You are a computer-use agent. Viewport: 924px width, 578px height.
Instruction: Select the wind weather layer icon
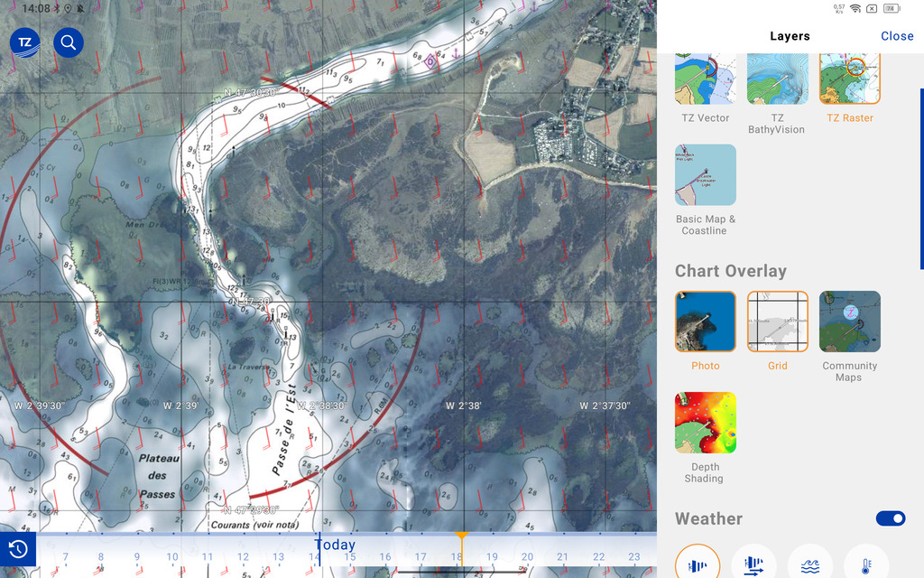point(698,565)
